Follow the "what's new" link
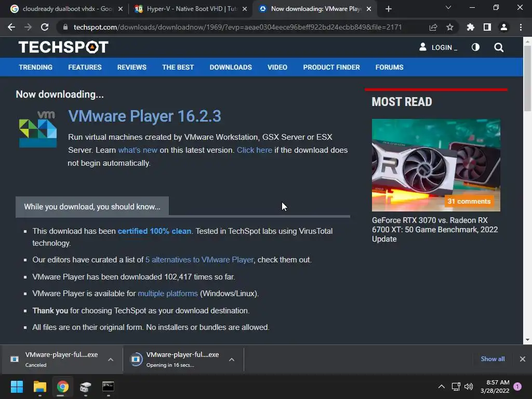Image resolution: width=532 pixels, height=399 pixels. click(137, 150)
